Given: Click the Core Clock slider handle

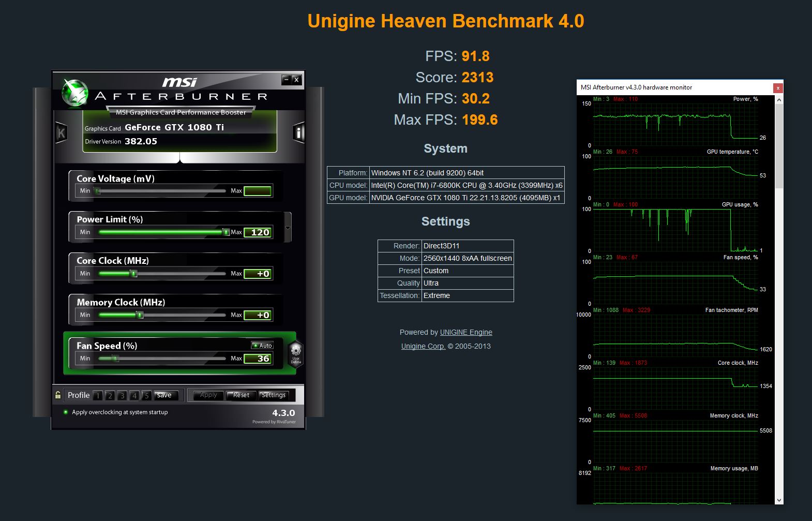Looking at the screenshot, I should (x=134, y=274).
